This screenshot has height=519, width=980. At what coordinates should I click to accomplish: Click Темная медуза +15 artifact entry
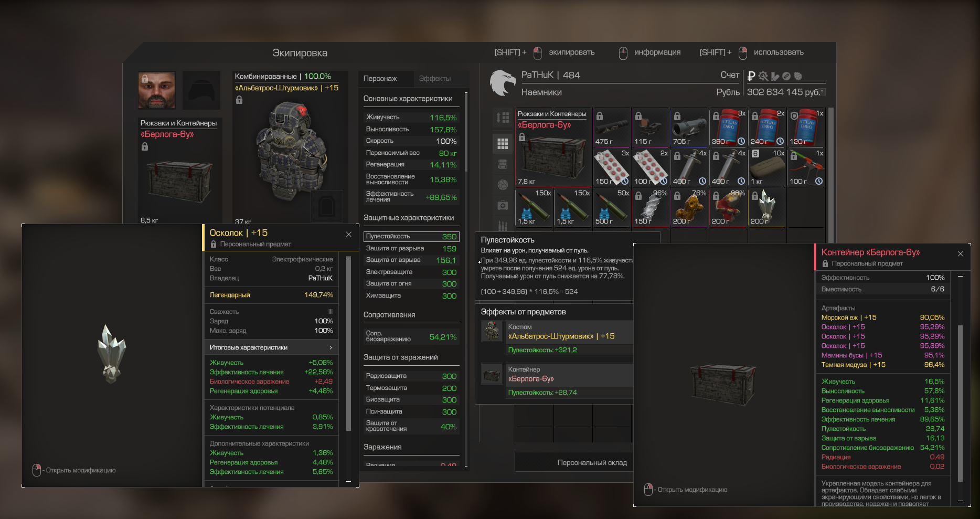[x=883, y=365]
